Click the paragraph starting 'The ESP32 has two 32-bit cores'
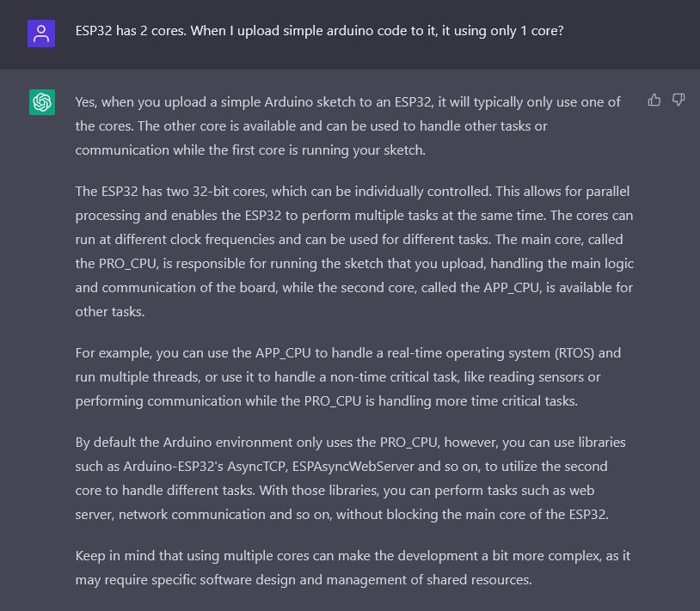This screenshot has width=700, height=611. (354, 252)
